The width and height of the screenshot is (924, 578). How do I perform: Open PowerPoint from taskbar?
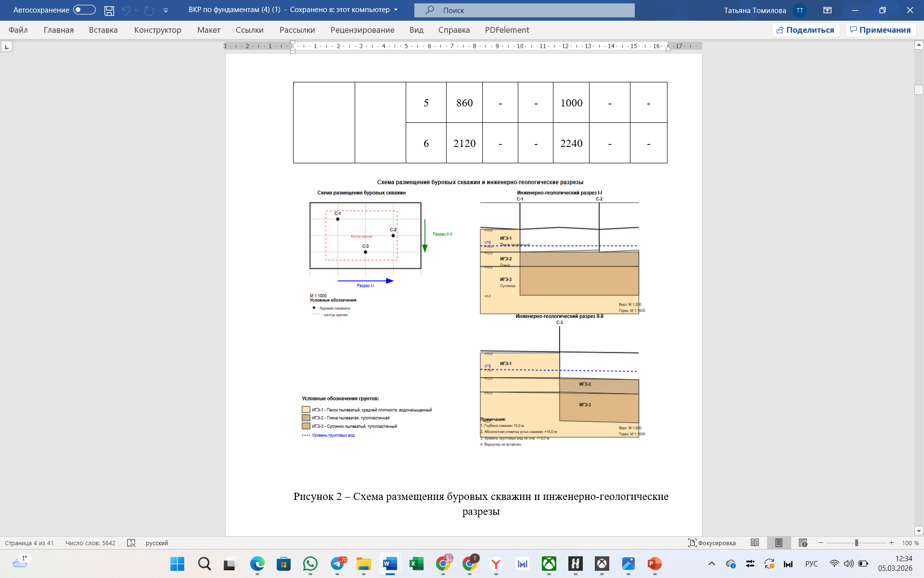point(654,564)
